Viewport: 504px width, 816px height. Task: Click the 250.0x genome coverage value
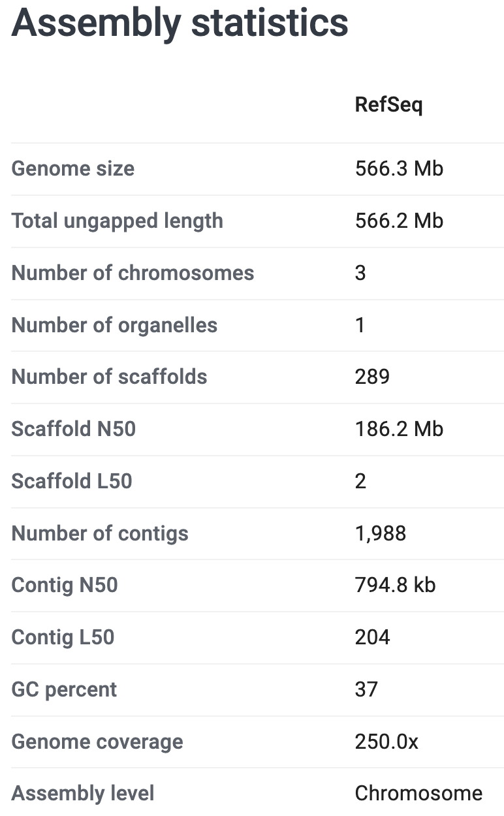(386, 742)
